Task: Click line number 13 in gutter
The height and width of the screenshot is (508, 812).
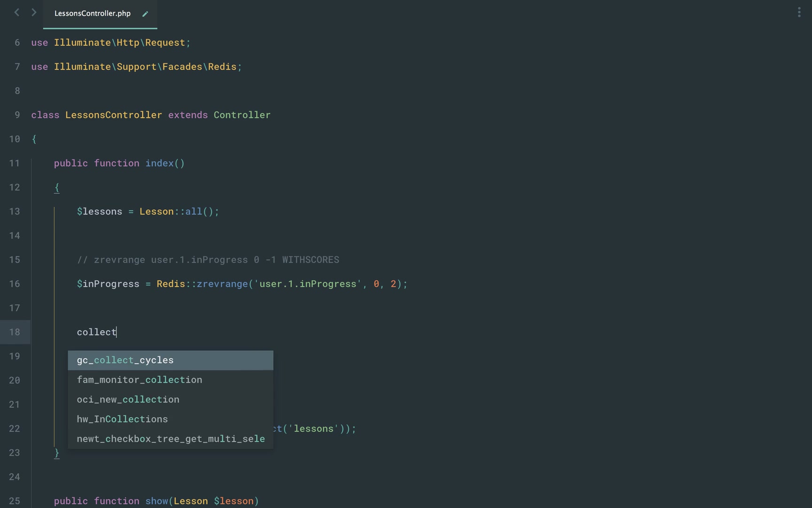Action: [15, 212]
